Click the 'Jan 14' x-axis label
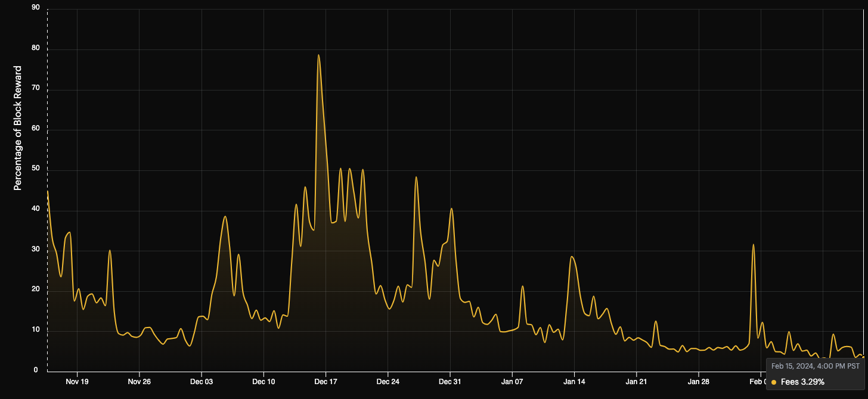 click(574, 382)
